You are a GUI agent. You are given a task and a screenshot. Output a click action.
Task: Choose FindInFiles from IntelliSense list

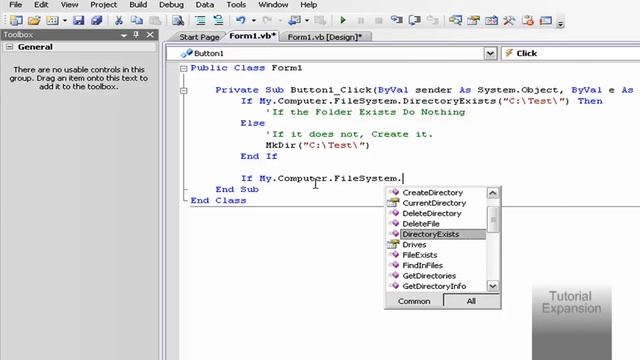point(422,266)
